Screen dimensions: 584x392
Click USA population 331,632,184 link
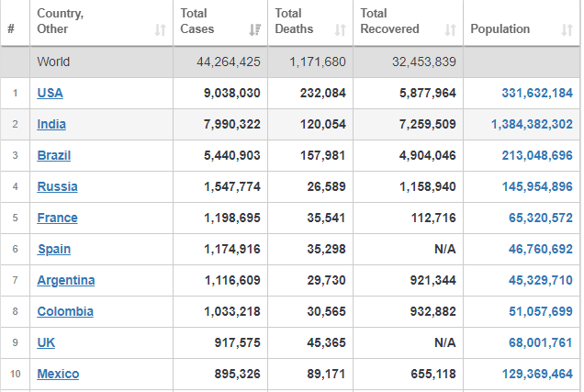537,93
